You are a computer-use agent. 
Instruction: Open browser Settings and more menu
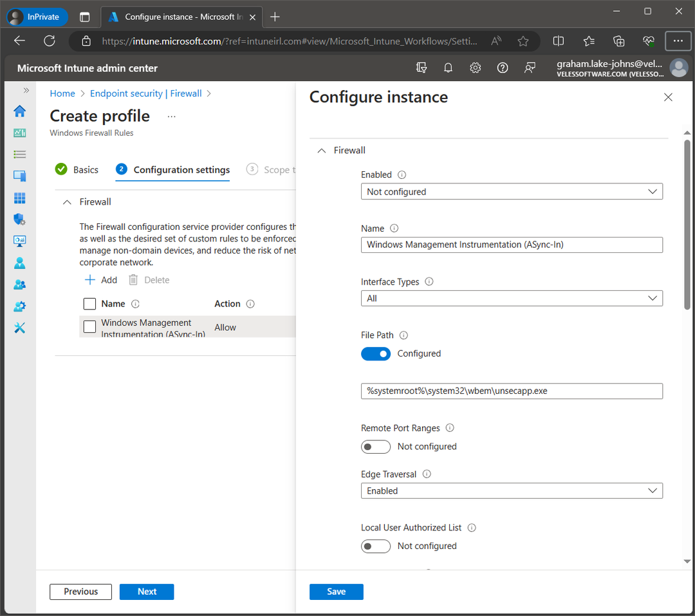click(678, 41)
